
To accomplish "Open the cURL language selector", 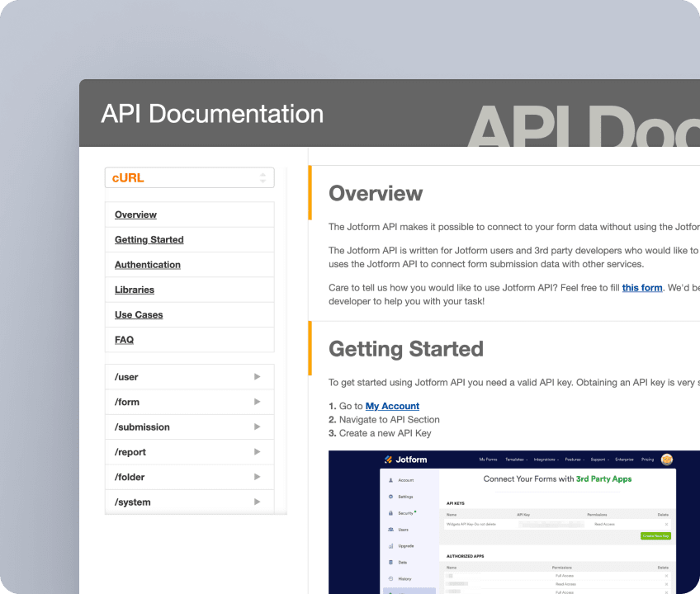I will pos(189,177).
